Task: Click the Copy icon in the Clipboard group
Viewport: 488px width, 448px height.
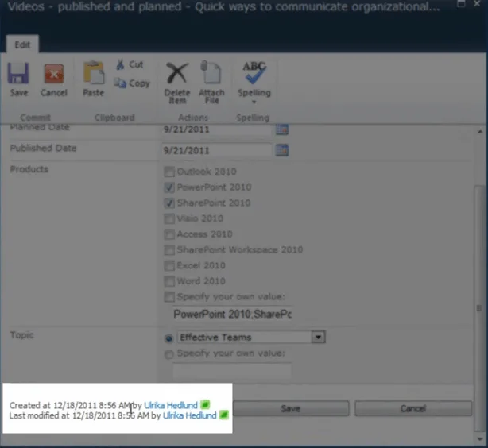Action: (x=120, y=83)
